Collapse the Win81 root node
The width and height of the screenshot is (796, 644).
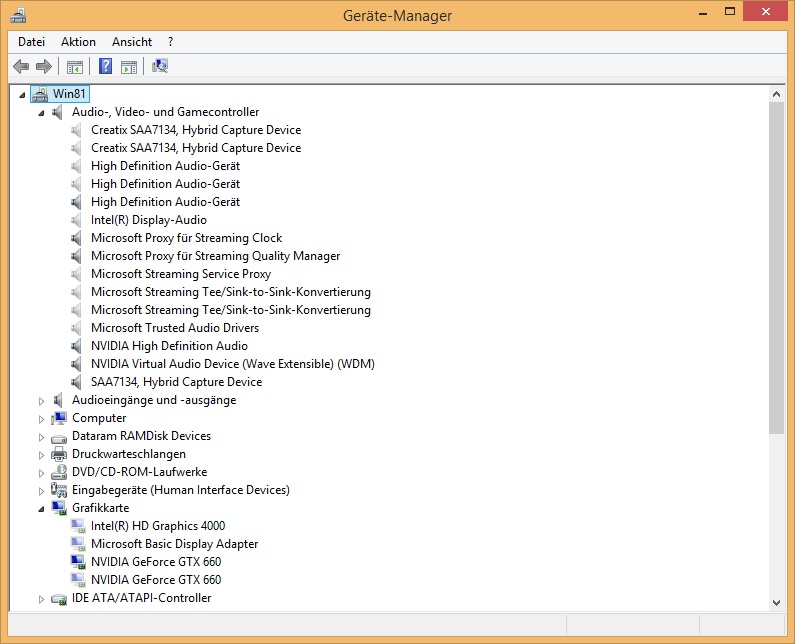point(22,95)
